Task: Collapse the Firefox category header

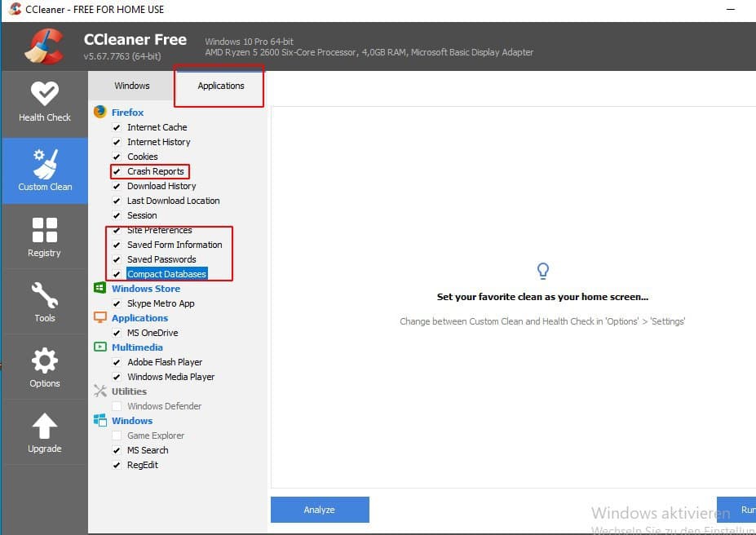Action: [127, 113]
